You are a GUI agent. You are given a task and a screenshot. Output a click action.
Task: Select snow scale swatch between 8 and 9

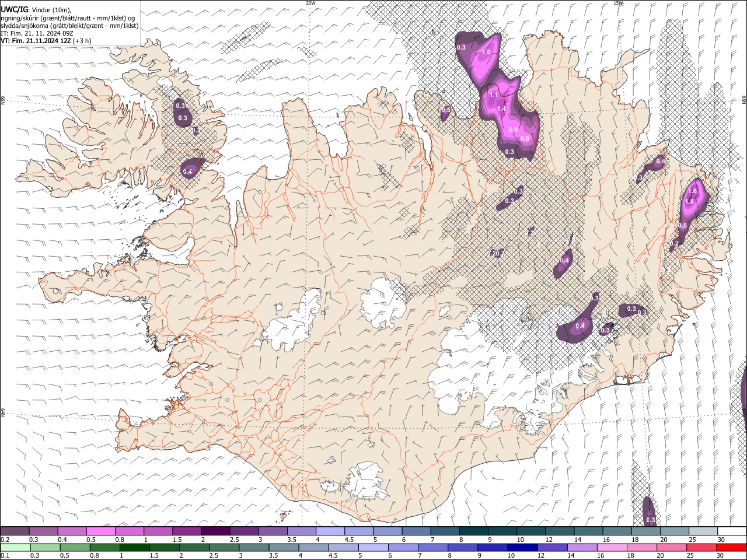[x=474, y=531]
